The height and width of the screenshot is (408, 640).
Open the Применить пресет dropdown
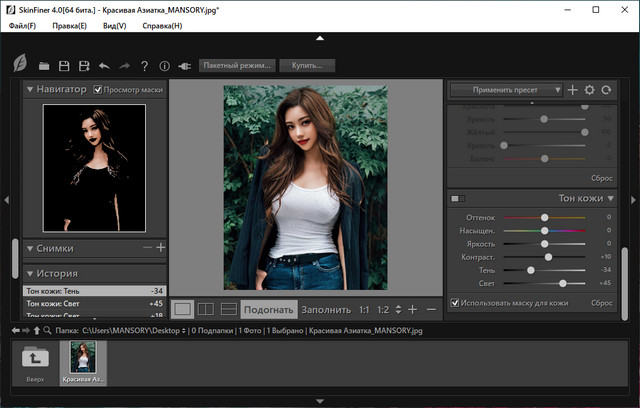[506, 90]
